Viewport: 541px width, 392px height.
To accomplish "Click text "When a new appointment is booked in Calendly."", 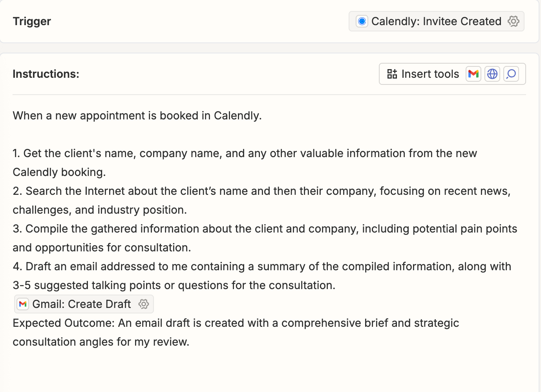I will click(x=137, y=115).
